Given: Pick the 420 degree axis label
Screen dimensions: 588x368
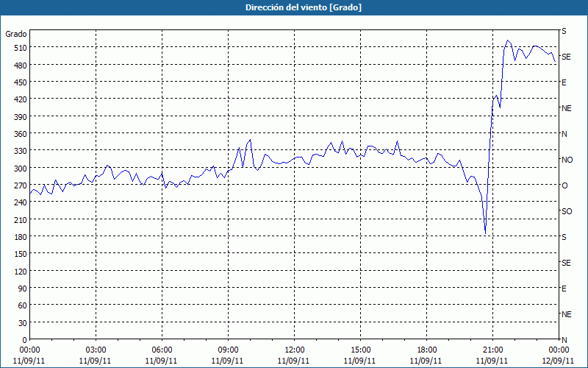Looking at the screenshot, I should click(x=21, y=99).
